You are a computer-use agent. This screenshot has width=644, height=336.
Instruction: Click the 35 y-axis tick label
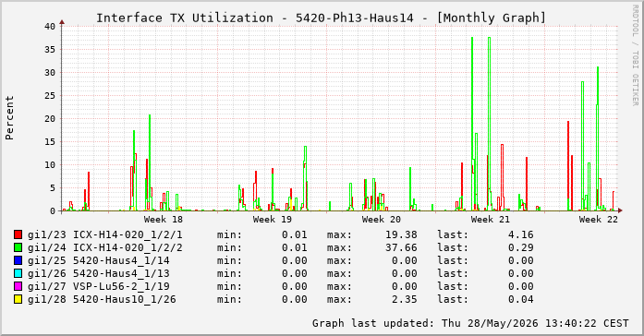(50, 49)
